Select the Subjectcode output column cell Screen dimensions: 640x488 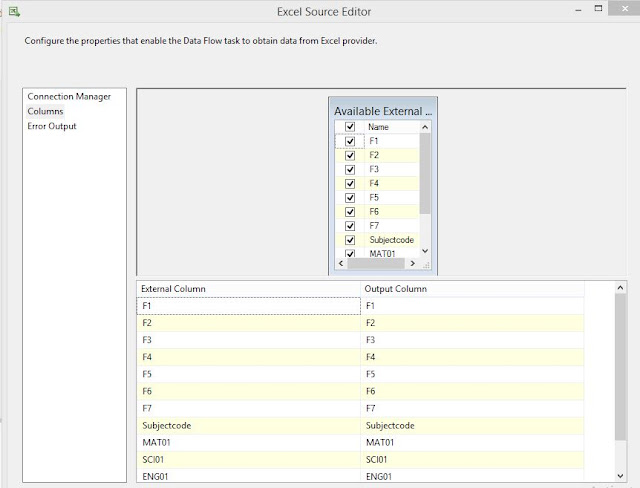pyautogui.click(x=472, y=426)
